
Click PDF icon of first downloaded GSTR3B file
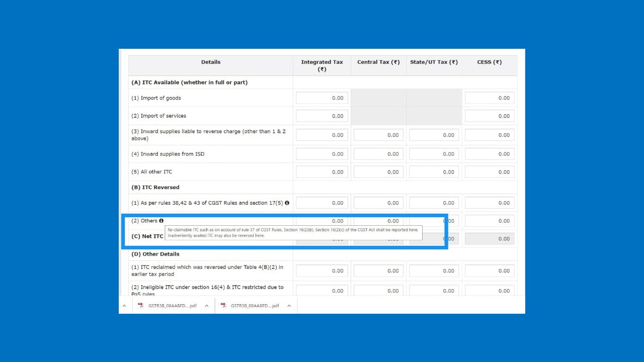pos(141,306)
